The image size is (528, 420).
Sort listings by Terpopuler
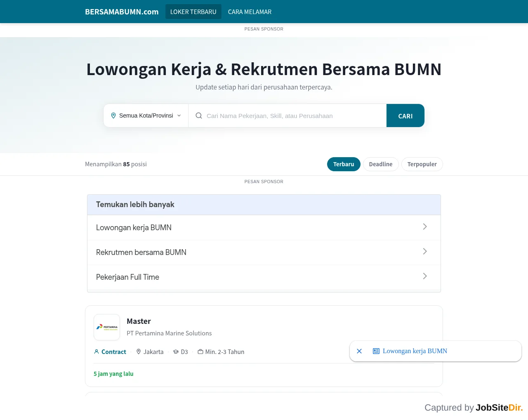pyautogui.click(x=422, y=164)
